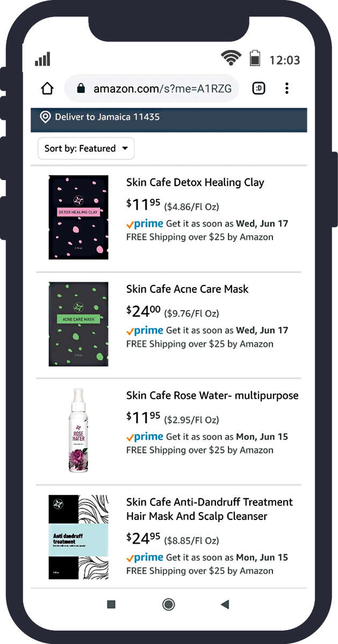Open Skin Cafe Detox Healing Clay listing
The image size is (338, 644).
tap(195, 182)
